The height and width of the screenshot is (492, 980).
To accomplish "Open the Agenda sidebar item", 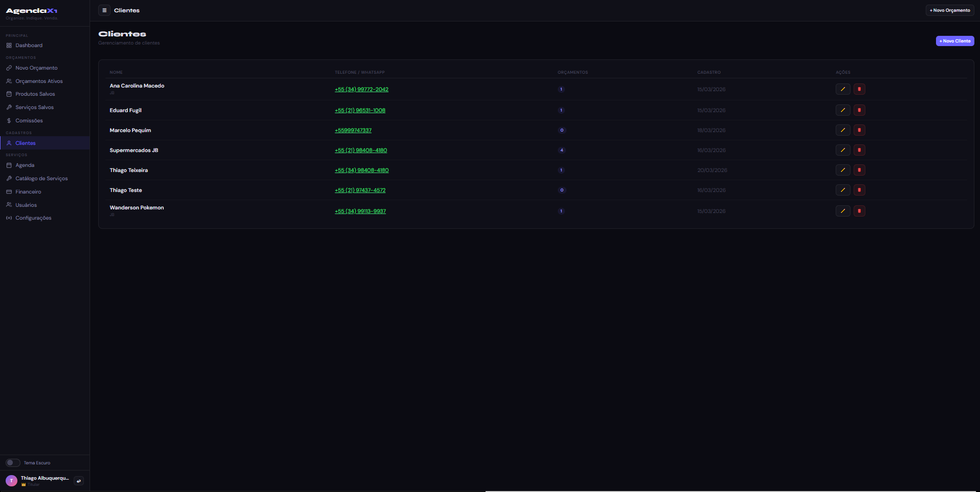I will pyautogui.click(x=25, y=165).
